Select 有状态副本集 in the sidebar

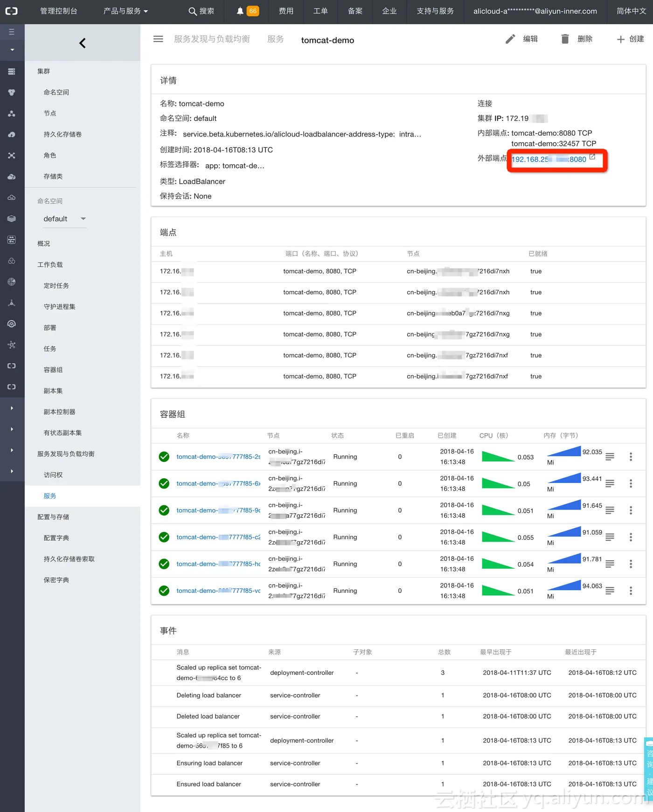(x=63, y=433)
